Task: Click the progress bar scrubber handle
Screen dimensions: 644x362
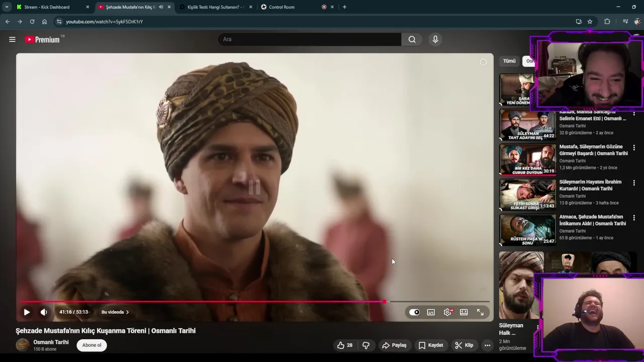Action: point(384,302)
